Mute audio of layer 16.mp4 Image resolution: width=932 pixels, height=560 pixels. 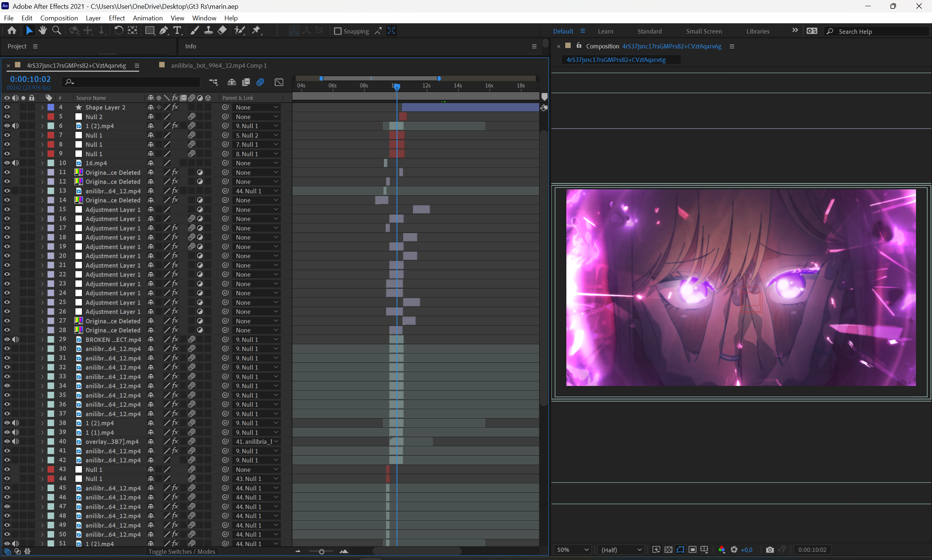[x=15, y=163]
